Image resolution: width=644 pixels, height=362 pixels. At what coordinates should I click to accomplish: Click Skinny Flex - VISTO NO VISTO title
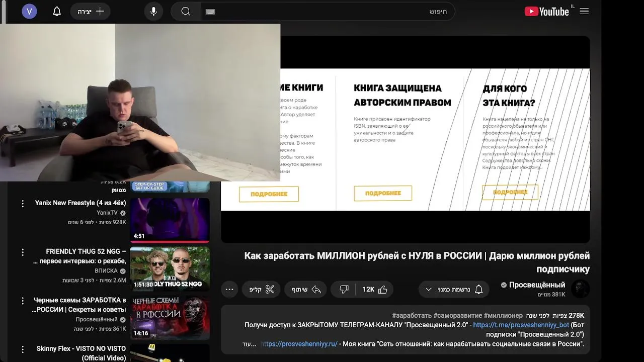(81, 353)
